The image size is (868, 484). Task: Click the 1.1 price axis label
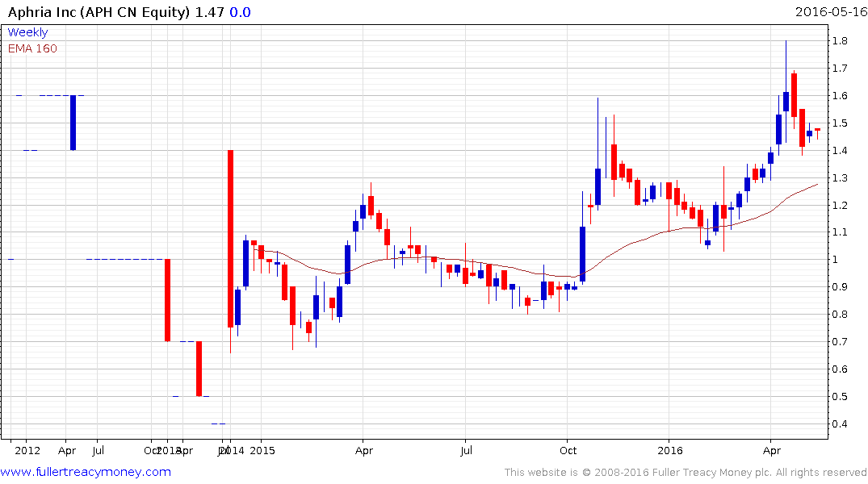[x=840, y=232]
